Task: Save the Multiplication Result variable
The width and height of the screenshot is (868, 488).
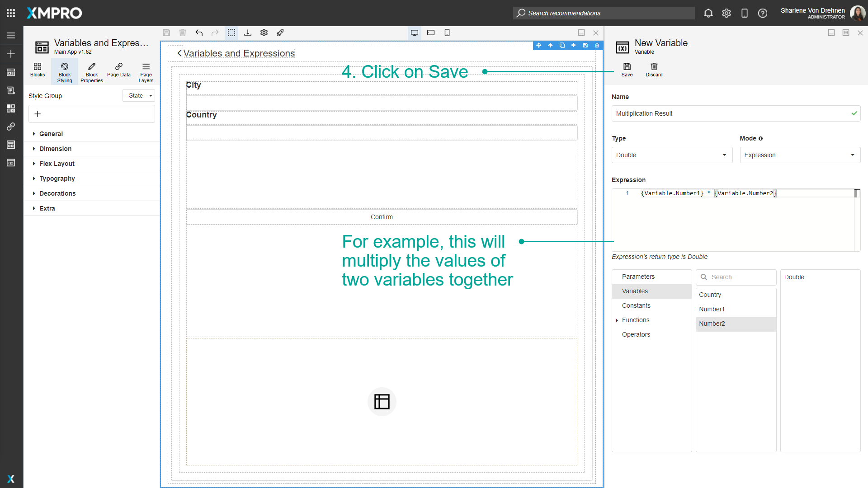Action: point(627,70)
